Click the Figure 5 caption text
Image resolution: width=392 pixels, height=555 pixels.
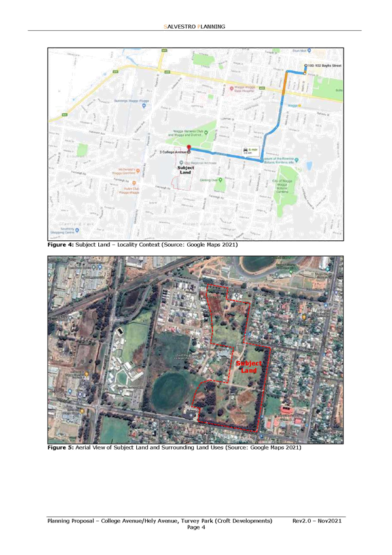pos(175,448)
